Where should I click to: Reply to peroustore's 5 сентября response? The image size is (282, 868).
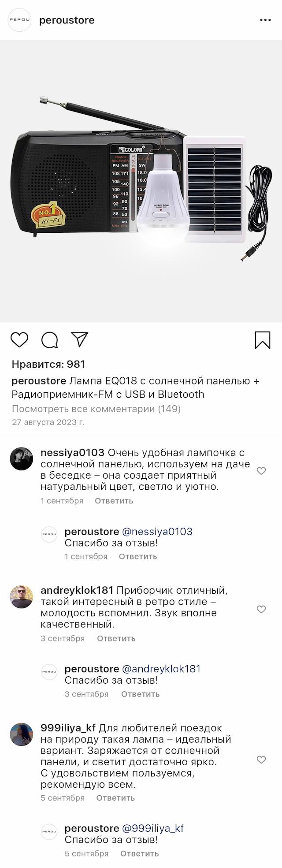139,853
